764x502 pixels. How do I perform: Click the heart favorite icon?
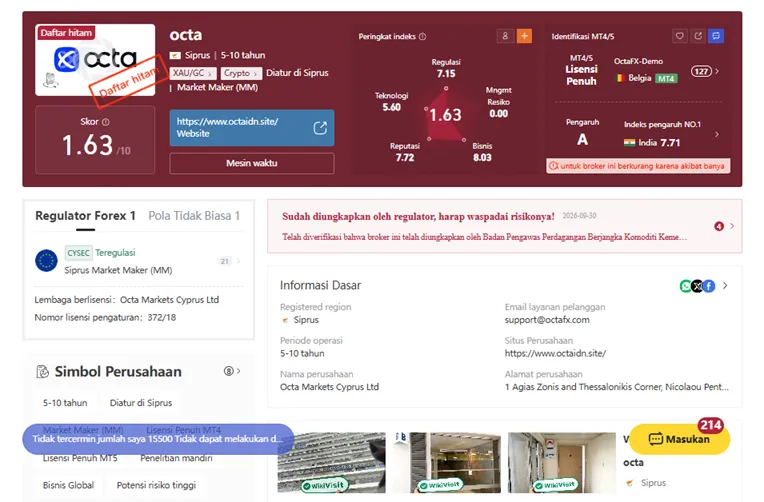[680, 36]
